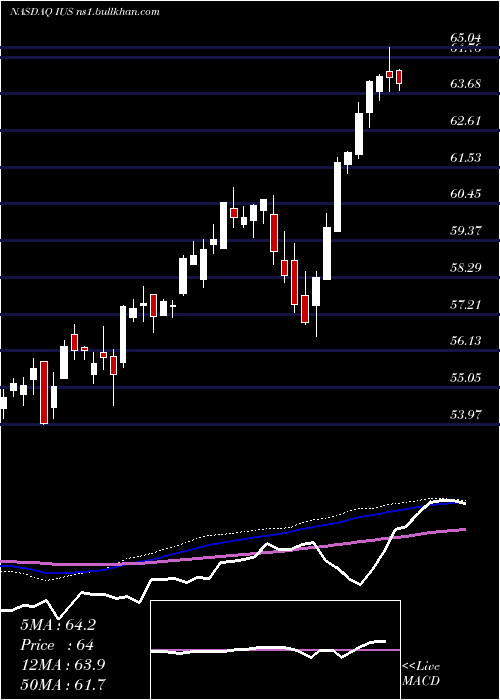Screen dimensions: 500x700
Task: Click the 59.37 price level label
Action: 466,231
